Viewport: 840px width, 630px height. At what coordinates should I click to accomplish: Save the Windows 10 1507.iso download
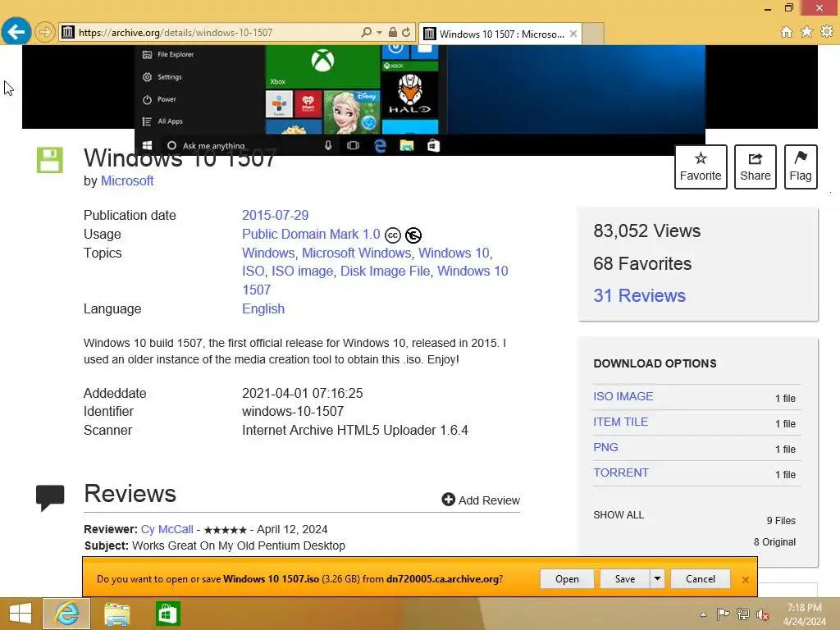click(x=624, y=579)
